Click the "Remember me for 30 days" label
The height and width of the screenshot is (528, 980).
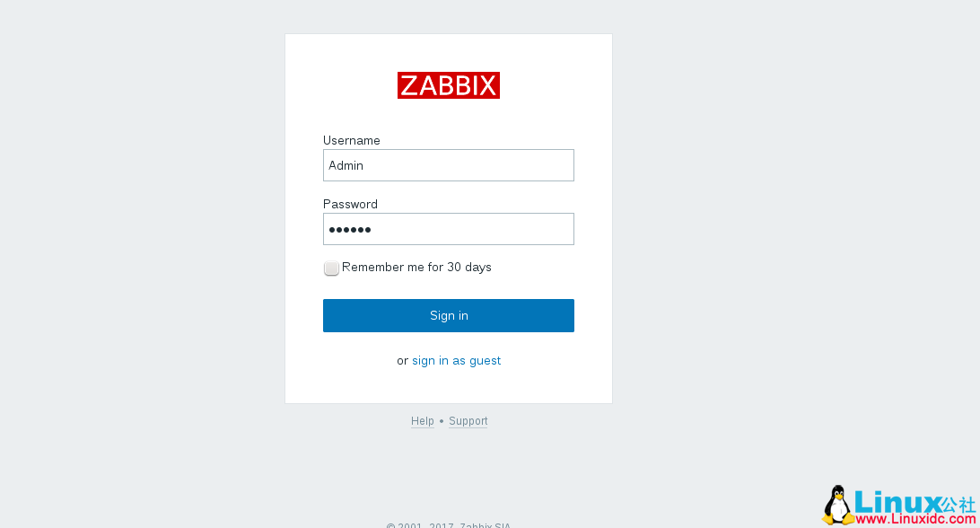[x=416, y=268]
